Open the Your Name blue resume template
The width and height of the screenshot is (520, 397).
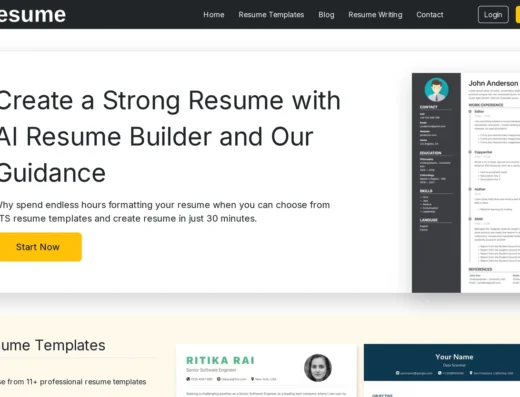click(x=442, y=370)
